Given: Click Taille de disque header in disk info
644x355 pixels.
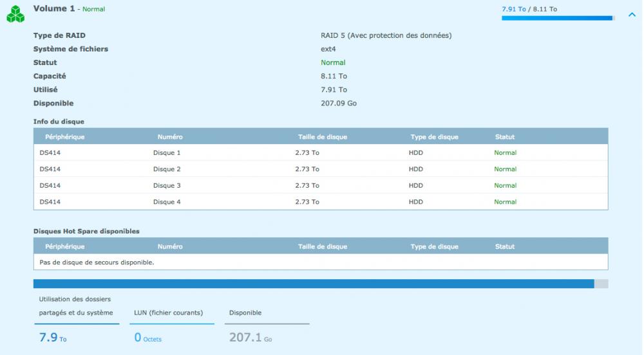Looking at the screenshot, I should tap(322, 137).
